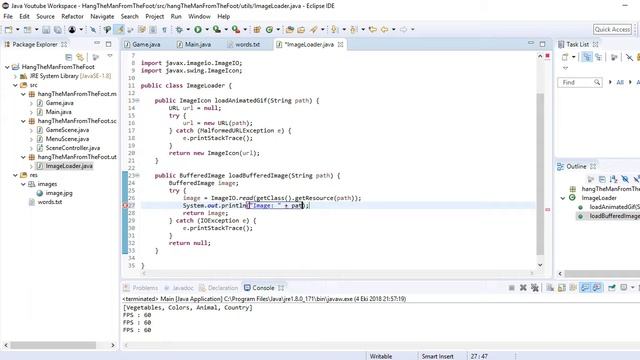Click the error marker on line 27
The height and width of the screenshot is (360, 640).
tap(125, 205)
